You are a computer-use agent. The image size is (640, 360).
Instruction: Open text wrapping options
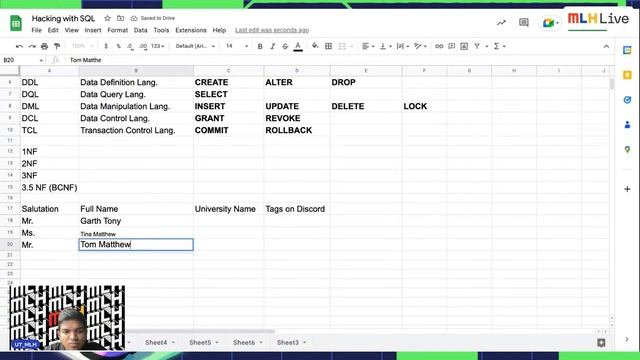coord(402,47)
